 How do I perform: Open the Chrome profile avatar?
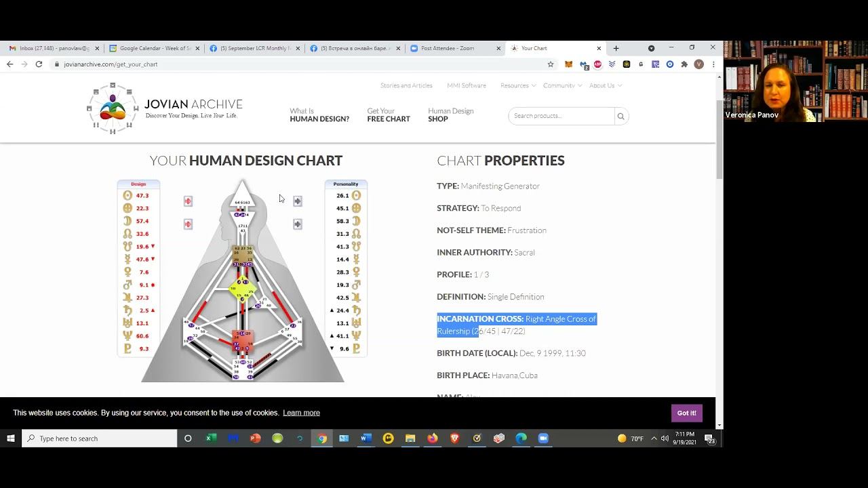pos(699,64)
